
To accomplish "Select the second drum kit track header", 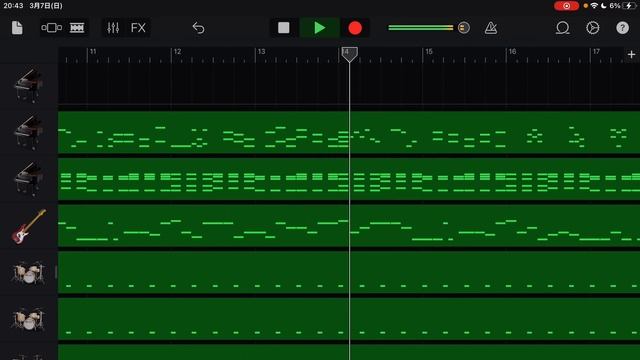I will pos(28,319).
